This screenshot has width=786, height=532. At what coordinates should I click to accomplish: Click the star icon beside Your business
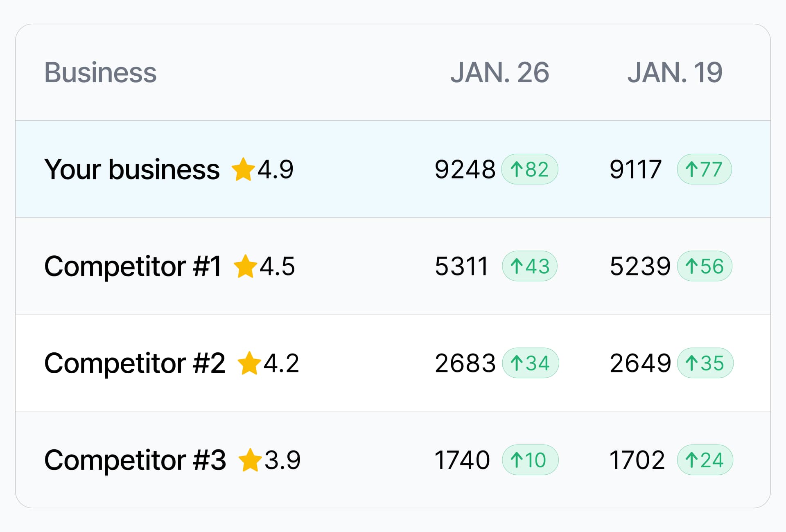coord(243,169)
